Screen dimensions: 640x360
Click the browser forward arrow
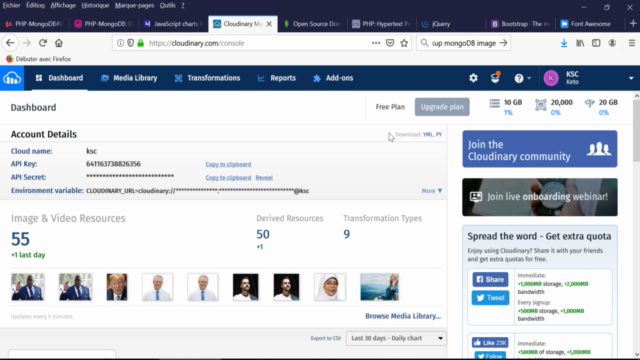tap(27, 43)
